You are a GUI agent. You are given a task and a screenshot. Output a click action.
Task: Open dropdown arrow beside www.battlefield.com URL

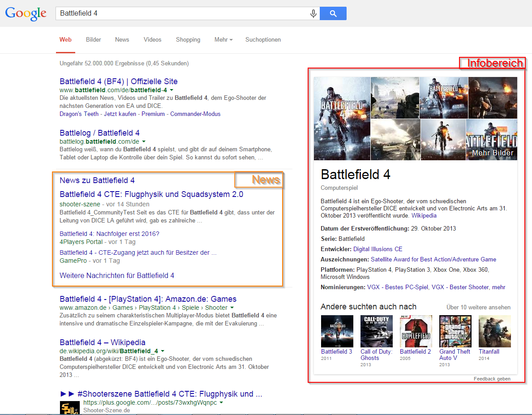(172, 90)
